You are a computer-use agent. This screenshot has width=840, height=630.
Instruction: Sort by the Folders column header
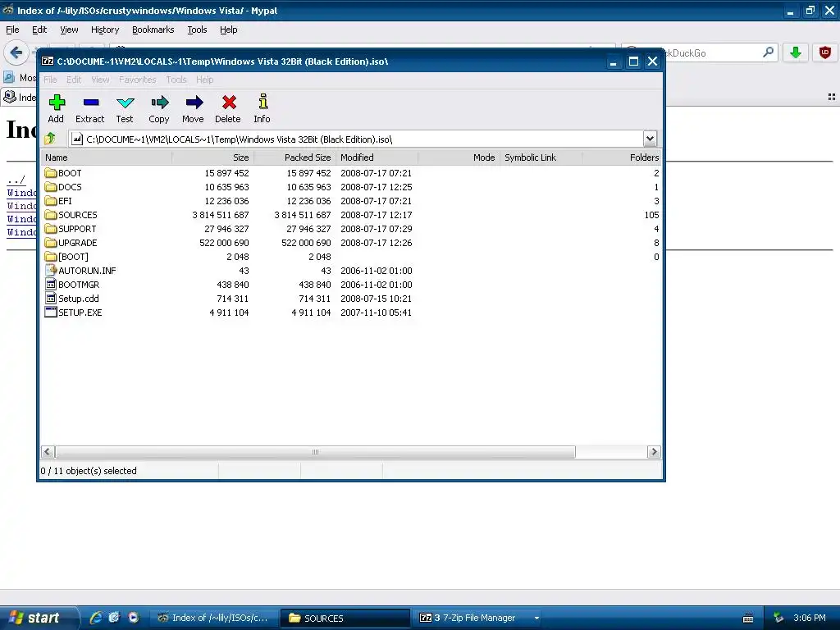tap(622, 157)
